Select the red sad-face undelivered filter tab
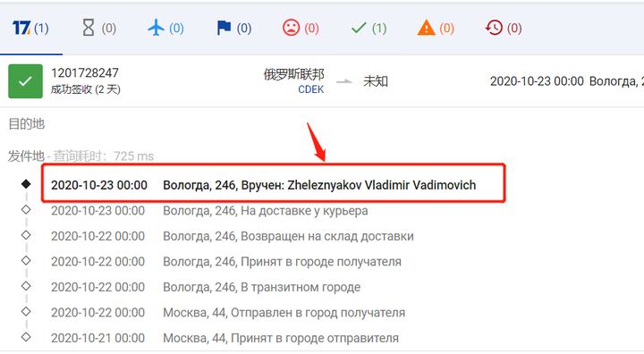The width and height of the screenshot is (644, 354). pos(301,28)
